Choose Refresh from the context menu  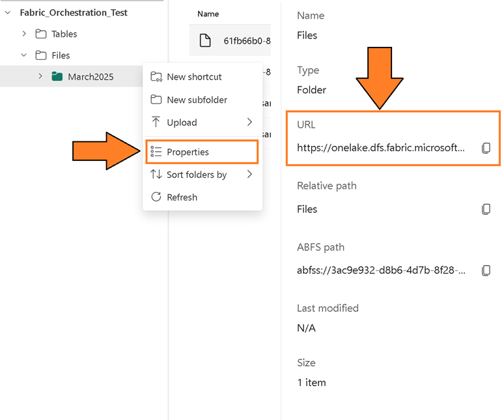click(x=182, y=197)
